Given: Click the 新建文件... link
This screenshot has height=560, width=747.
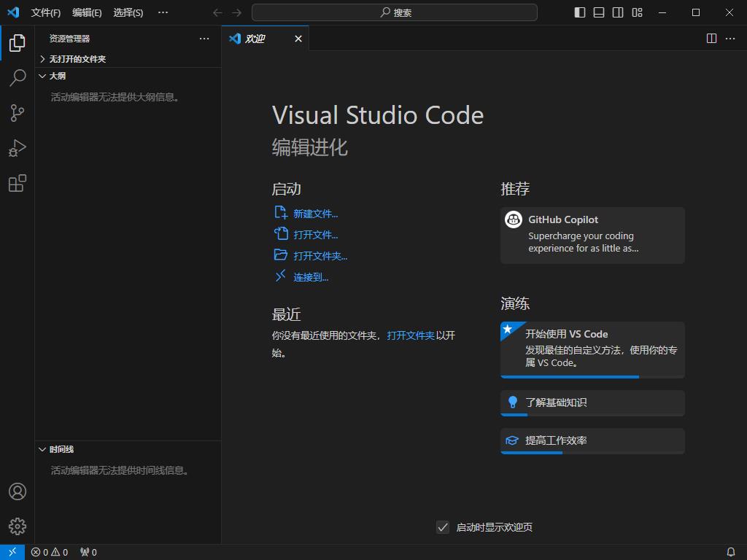Looking at the screenshot, I should point(315,214).
